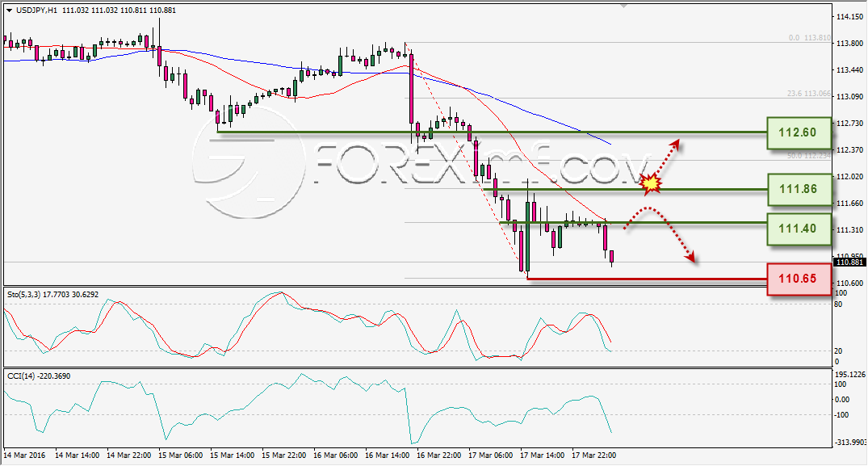The width and height of the screenshot is (868, 466).
Task: Click price scale value 113.800
Action: click(849, 43)
